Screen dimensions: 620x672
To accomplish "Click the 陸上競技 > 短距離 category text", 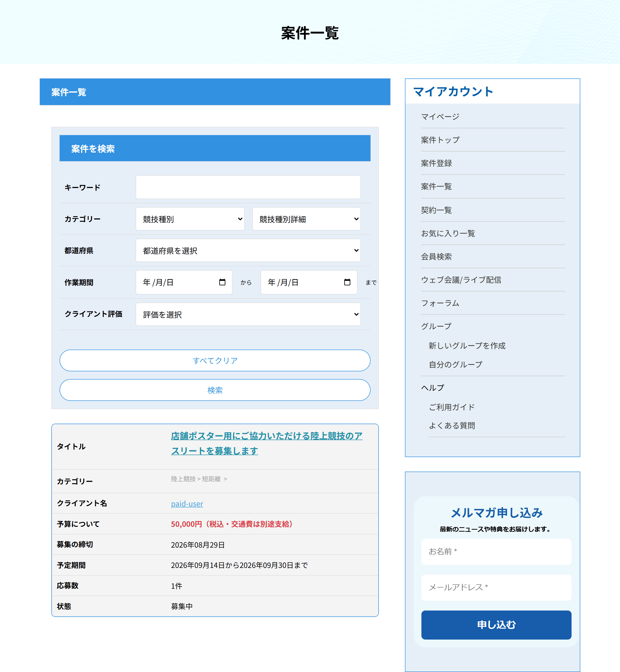I will [199, 479].
